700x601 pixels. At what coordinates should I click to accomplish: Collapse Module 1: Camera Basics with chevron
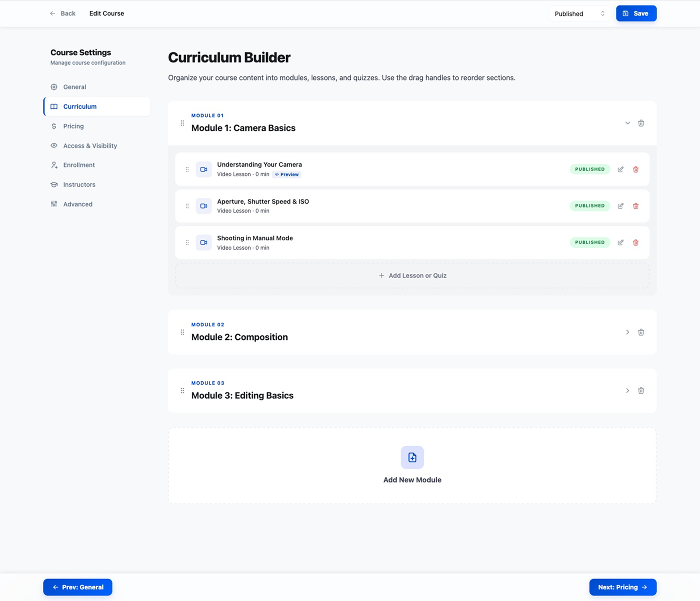627,123
